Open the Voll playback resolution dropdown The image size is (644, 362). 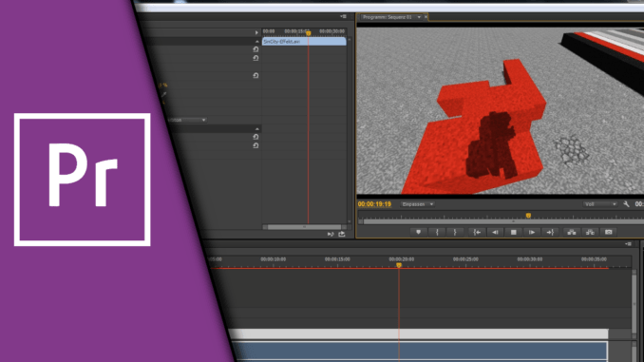point(599,204)
